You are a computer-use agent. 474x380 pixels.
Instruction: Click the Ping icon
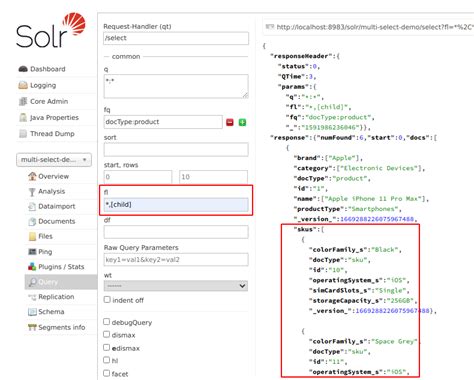click(x=32, y=252)
